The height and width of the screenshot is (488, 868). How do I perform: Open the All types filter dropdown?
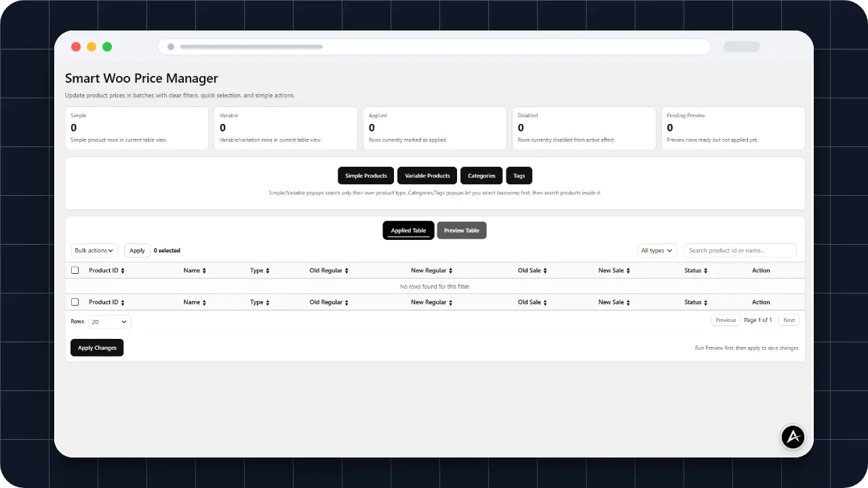pos(657,251)
